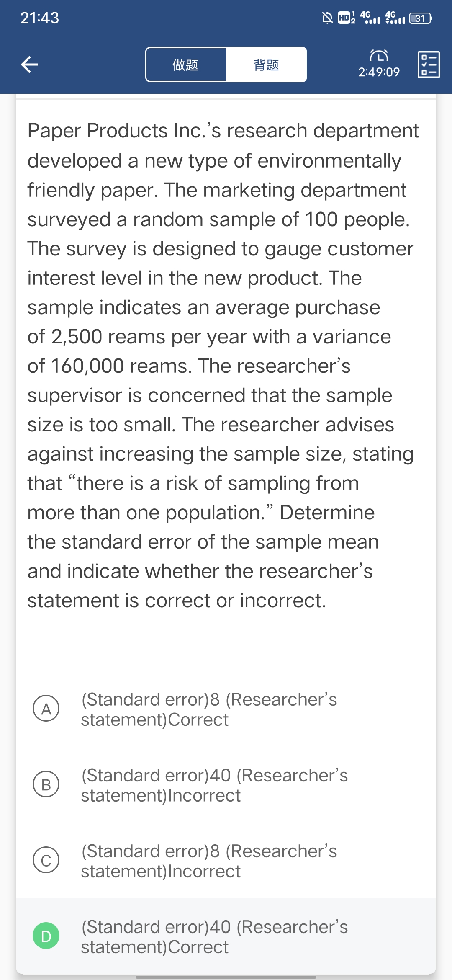The height and width of the screenshot is (980, 452).
Task: Tap the bottom home gesture bar
Action: (226, 977)
